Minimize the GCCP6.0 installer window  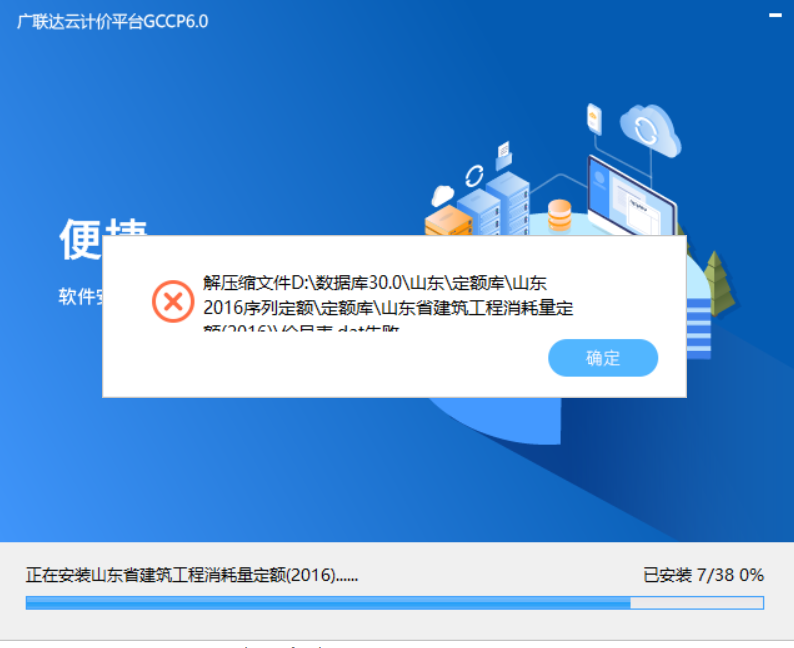(x=775, y=16)
